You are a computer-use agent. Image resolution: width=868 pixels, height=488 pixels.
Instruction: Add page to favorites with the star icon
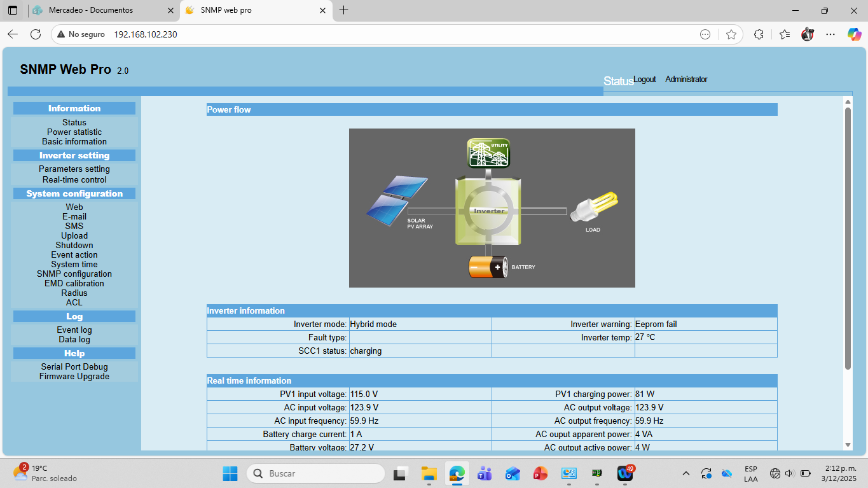731,34
